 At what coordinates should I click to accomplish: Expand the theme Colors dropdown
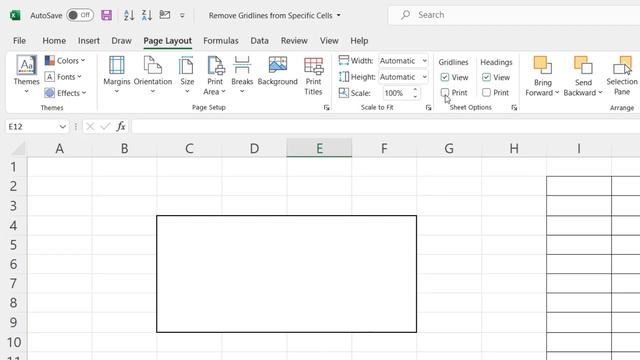(65, 60)
